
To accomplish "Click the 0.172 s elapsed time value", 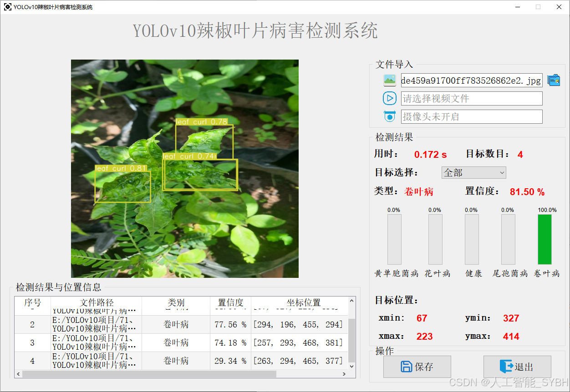I will [430, 155].
